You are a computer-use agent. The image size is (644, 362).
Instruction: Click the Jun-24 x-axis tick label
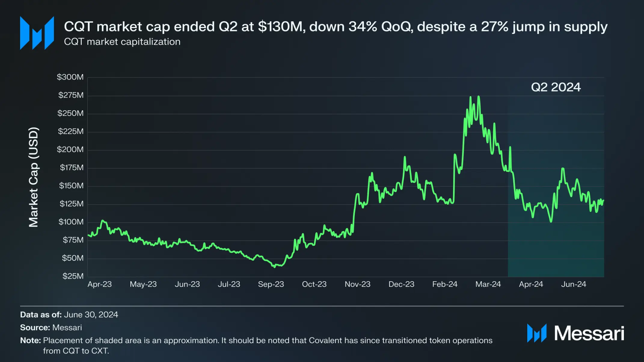pyautogui.click(x=574, y=284)
